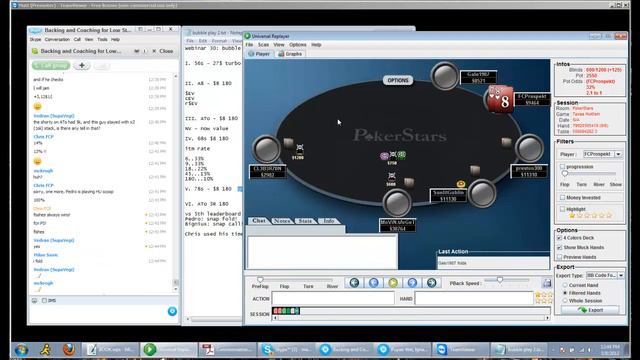
Task: Launch Firefox from taskbar
Action: (69, 349)
